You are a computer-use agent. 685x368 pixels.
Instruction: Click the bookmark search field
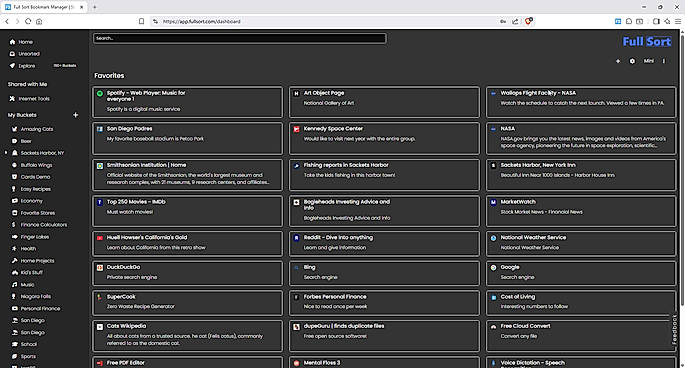pyautogui.click(x=239, y=38)
